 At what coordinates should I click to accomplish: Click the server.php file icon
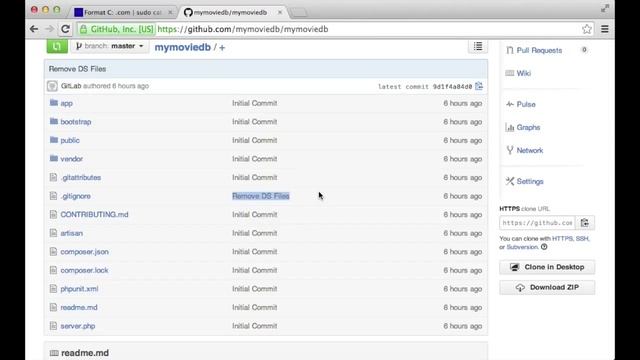coord(53,326)
